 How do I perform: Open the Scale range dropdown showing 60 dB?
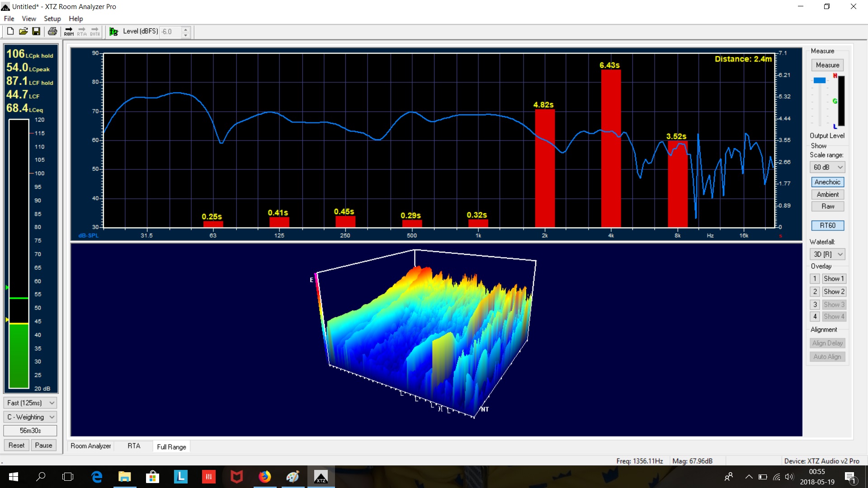tap(827, 167)
